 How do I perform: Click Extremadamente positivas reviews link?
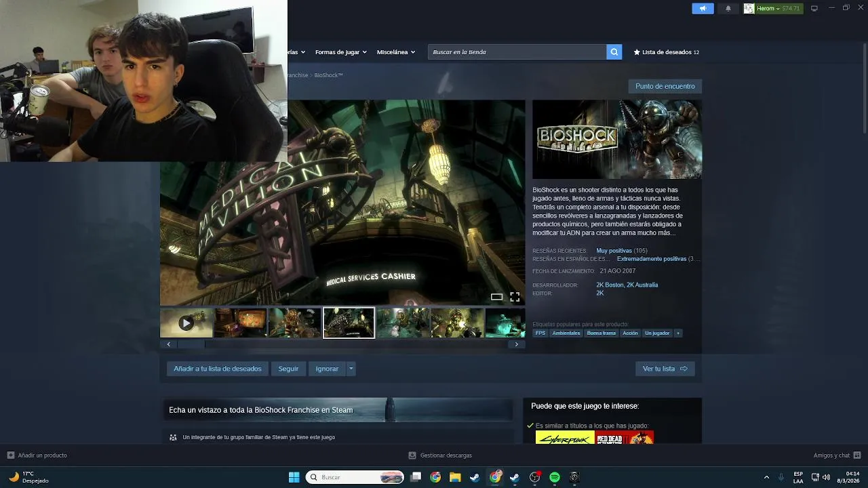[x=651, y=259]
